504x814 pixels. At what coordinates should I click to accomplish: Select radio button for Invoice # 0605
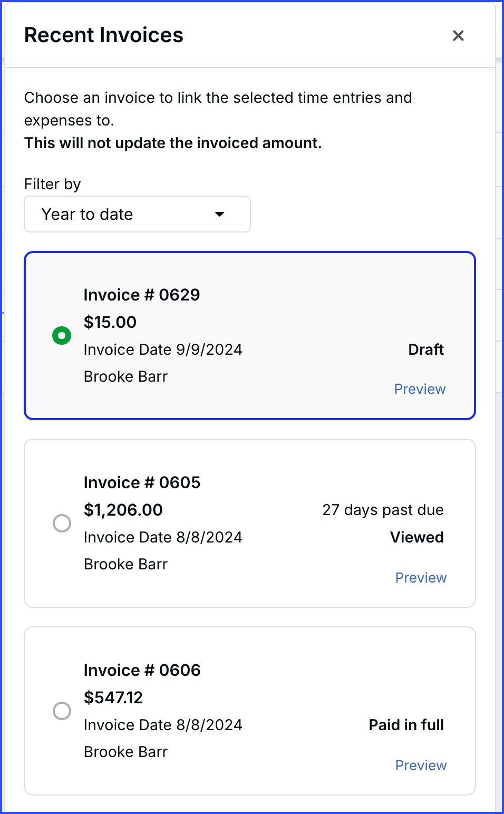tap(62, 523)
